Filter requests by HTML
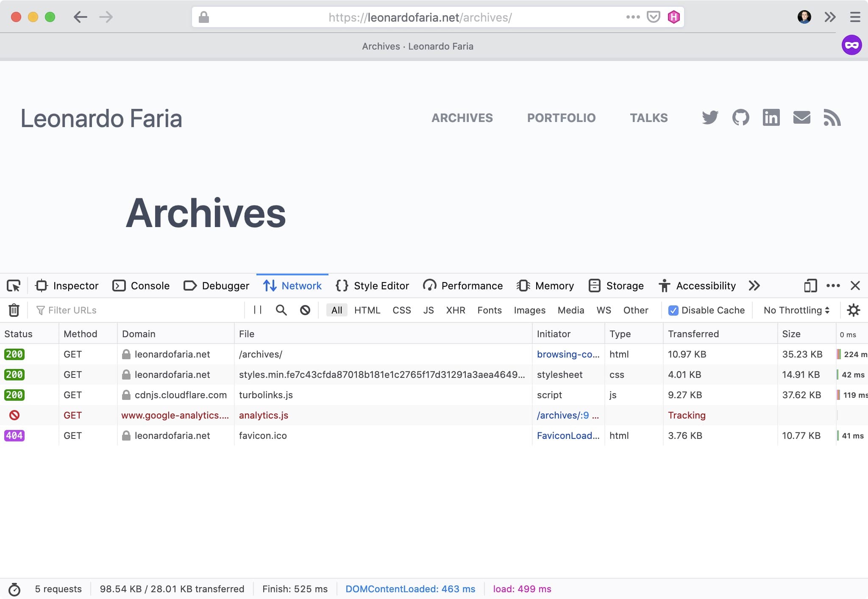The image size is (868, 599). pyautogui.click(x=367, y=310)
